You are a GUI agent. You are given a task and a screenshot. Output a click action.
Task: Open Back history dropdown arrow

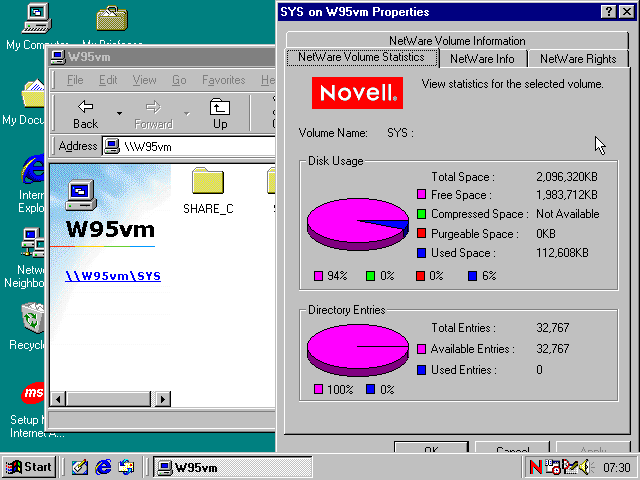[119, 113]
